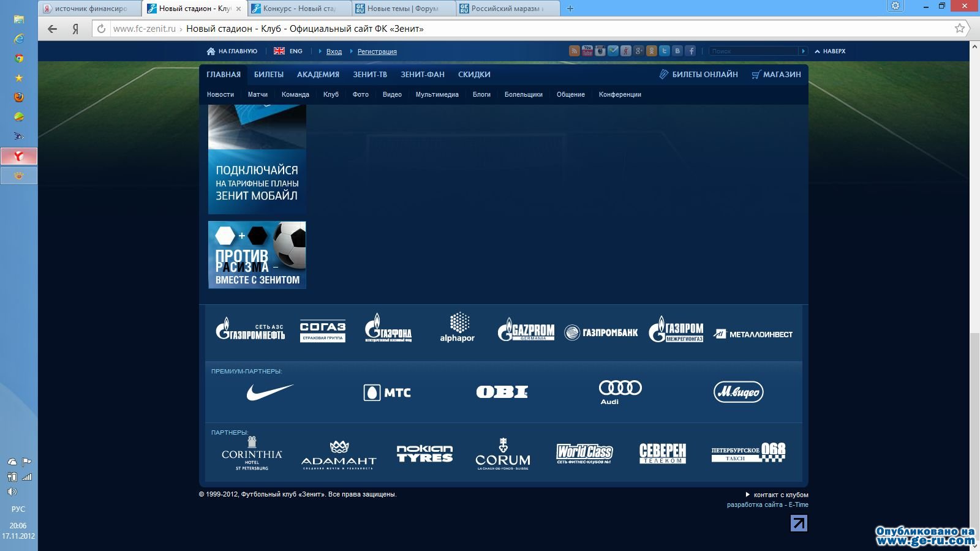
Task: Click the Nike sponsor logo
Action: pyautogui.click(x=270, y=392)
